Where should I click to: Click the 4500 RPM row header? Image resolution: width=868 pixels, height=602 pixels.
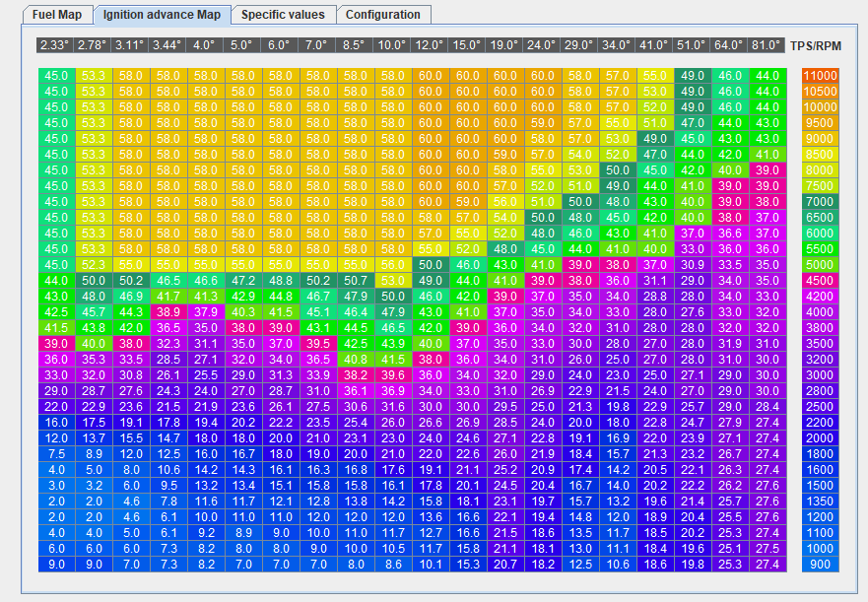coord(820,280)
